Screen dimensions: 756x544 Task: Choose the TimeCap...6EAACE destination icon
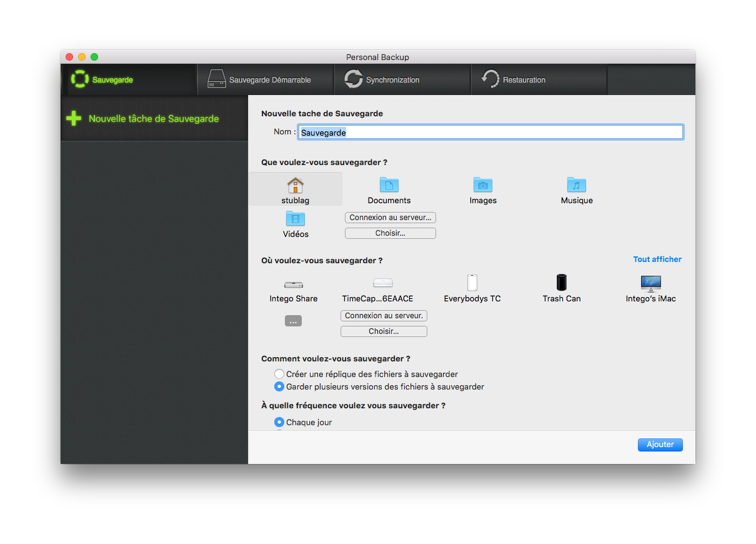383,283
